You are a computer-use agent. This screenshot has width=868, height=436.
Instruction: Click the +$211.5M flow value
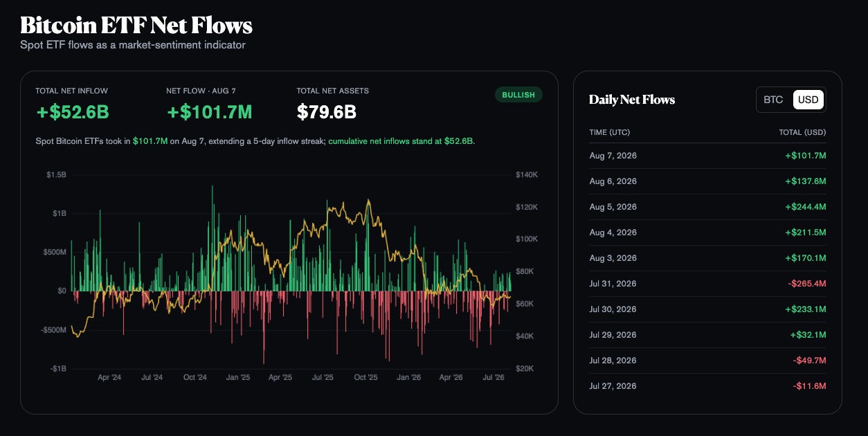806,233
